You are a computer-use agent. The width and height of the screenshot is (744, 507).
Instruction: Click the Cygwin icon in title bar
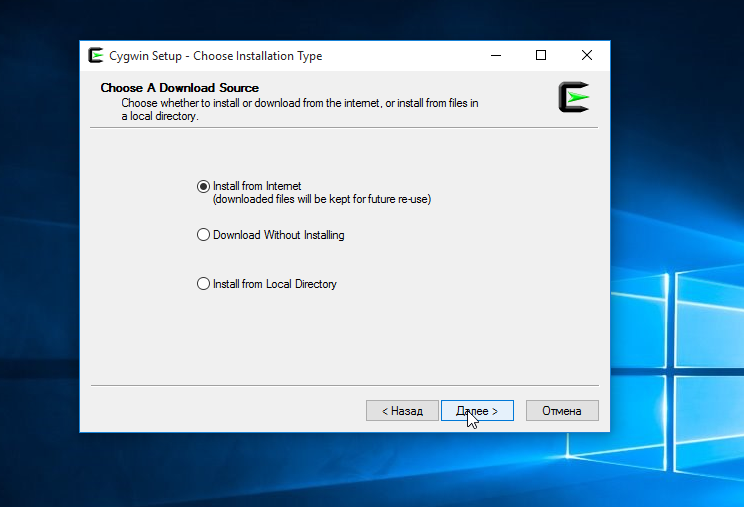tap(96, 55)
